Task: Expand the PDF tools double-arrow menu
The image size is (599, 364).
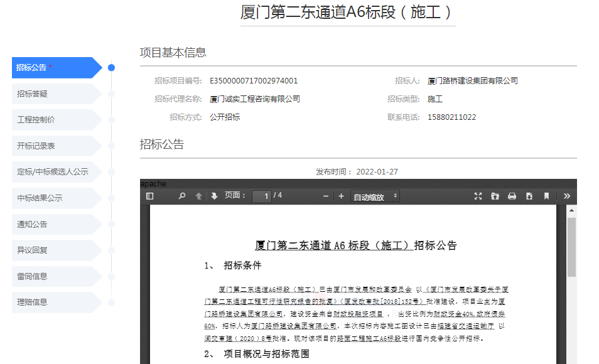Action: coord(567,196)
